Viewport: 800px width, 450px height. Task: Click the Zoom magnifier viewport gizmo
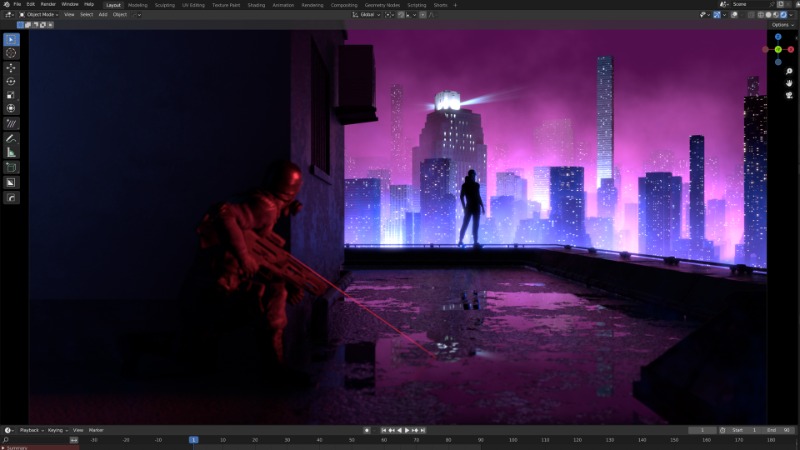(x=788, y=71)
